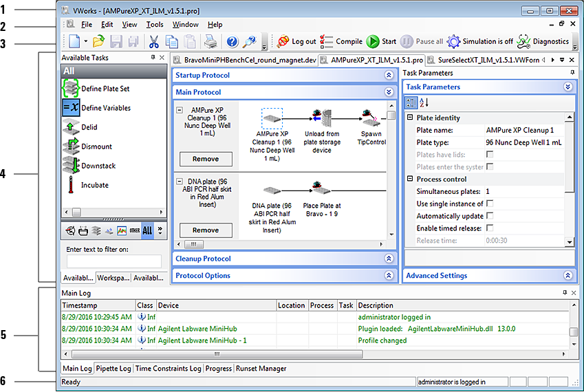Click the Available Tasks horizontal scrollbar thumb
This screenshot has height=392, width=584.
[x=76, y=213]
